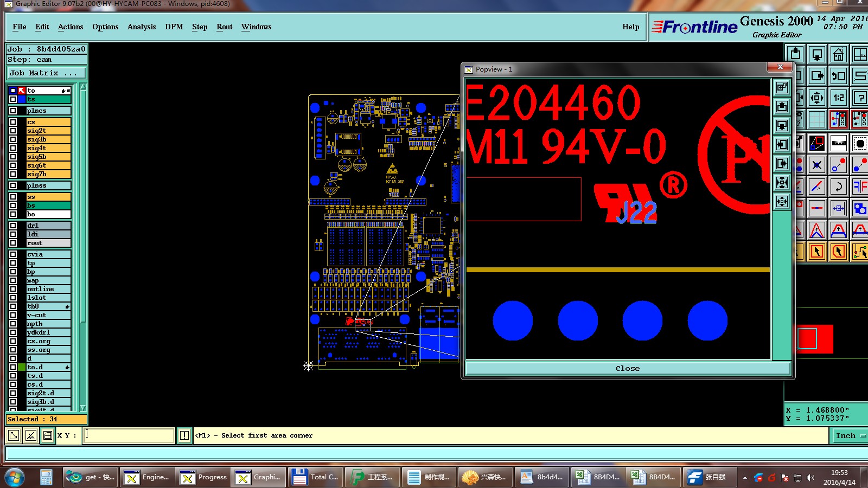This screenshot has height=488, width=868.
Task: Click the Job Matrix button
Action: [x=46, y=73]
